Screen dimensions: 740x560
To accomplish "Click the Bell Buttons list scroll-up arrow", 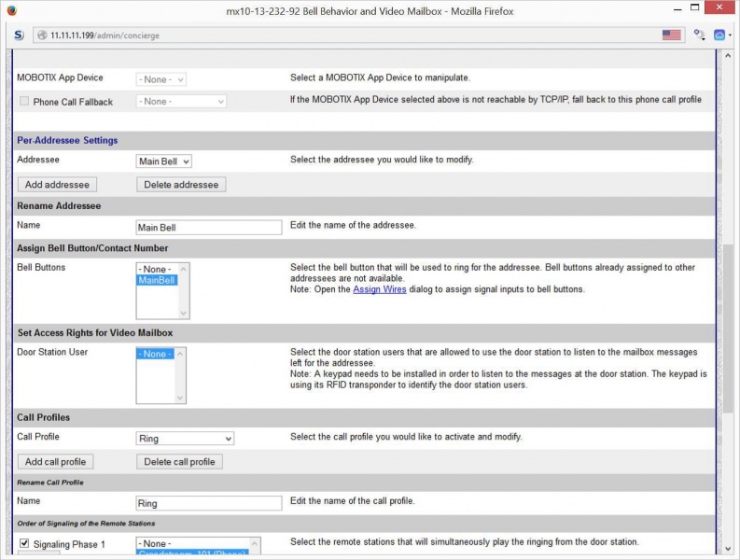I will (x=184, y=269).
